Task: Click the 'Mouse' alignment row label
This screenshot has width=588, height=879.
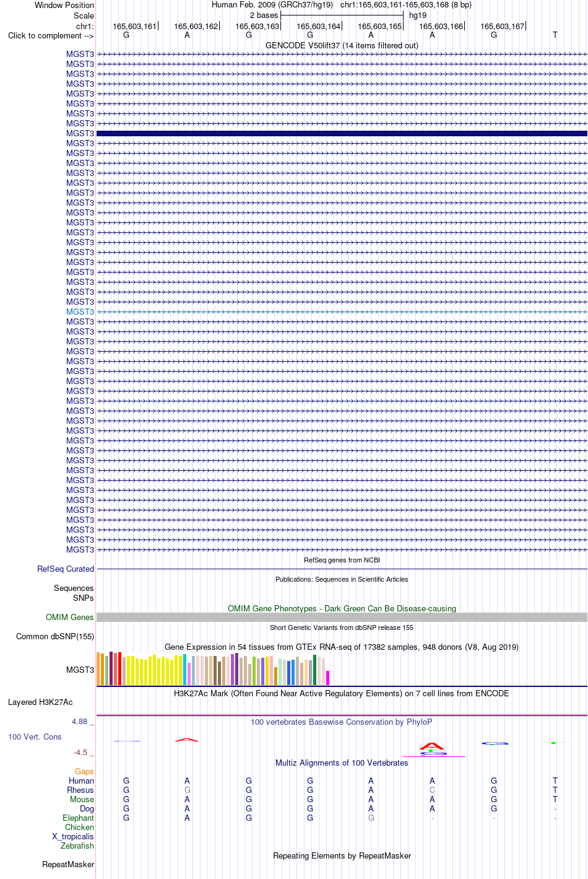Action: [x=82, y=799]
